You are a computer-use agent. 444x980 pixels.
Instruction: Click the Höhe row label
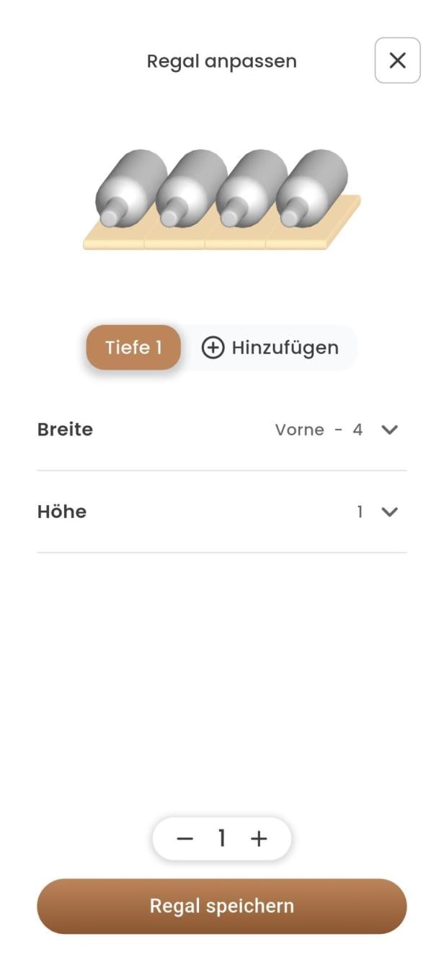click(x=62, y=512)
